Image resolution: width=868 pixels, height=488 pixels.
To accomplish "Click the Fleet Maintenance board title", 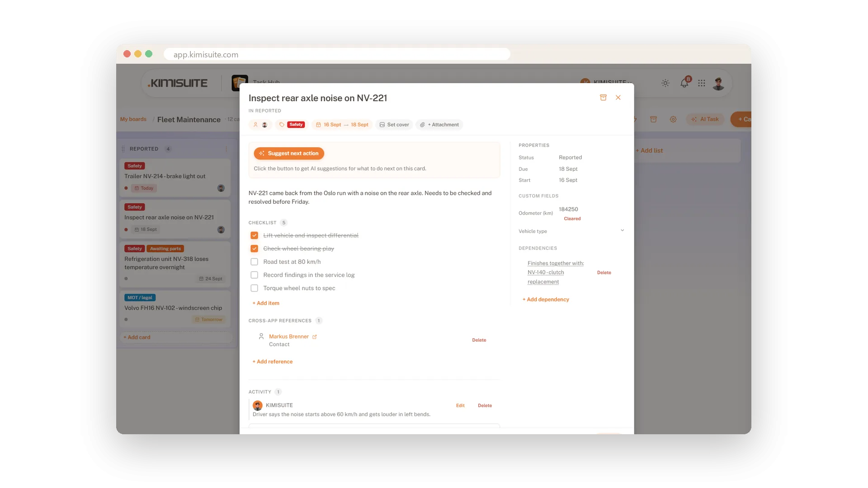I will (189, 120).
